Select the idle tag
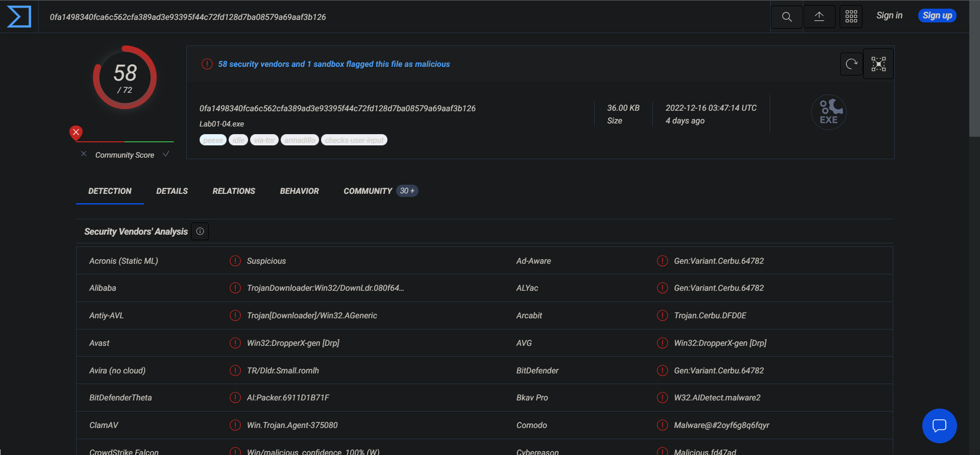 point(238,140)
